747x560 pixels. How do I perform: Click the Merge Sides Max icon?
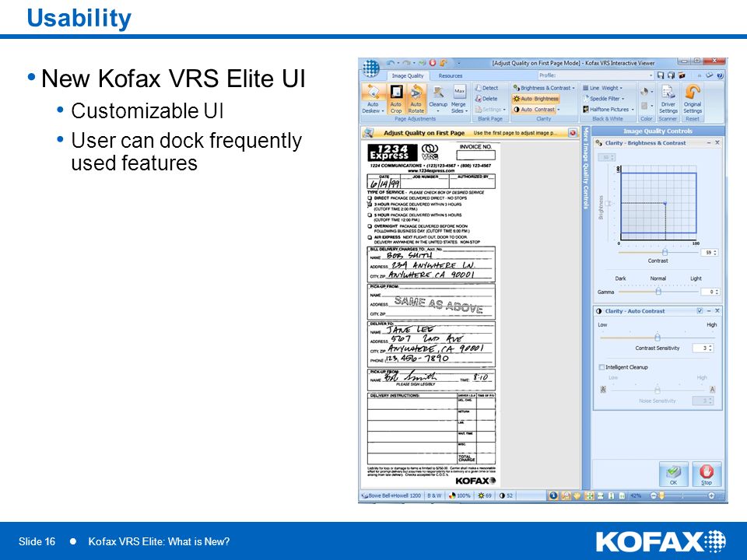(x=459, y=91)
